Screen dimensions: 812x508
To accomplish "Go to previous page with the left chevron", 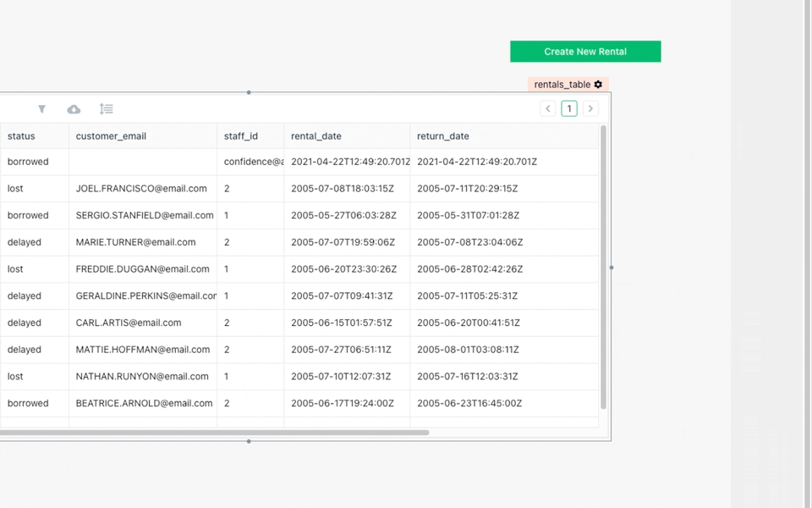I will [x=547, y=108].
